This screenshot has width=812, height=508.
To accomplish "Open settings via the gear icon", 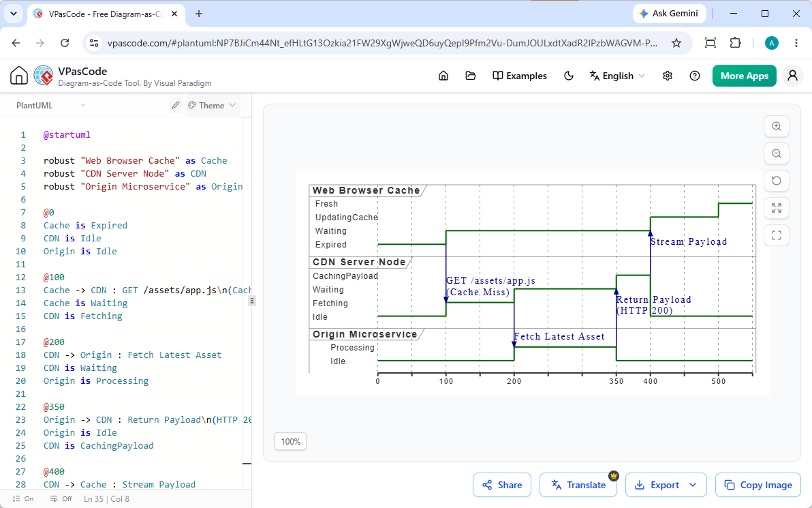I will 668,76.
